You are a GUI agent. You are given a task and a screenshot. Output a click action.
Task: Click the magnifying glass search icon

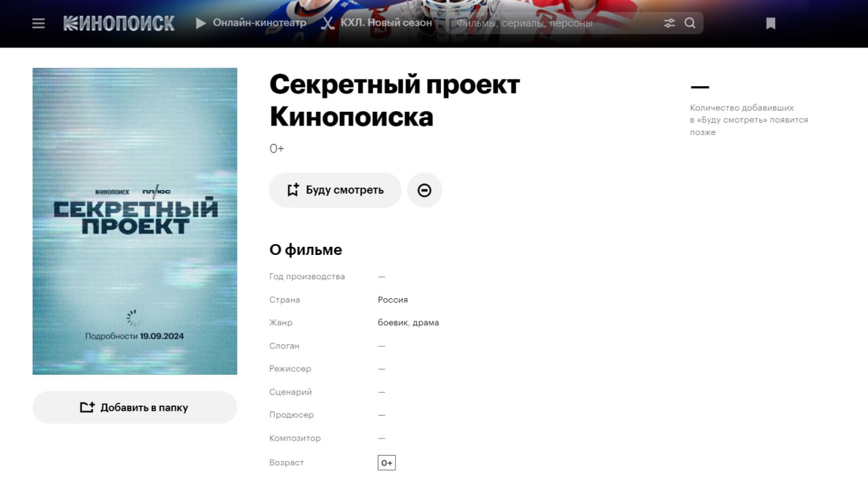coord(690,23)
